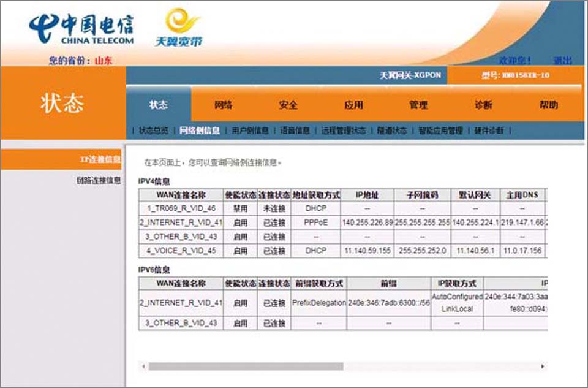Open 语音信息 submenu item
Screen dimensions: 588x388
pyautogui.click(x=295, y=131)
